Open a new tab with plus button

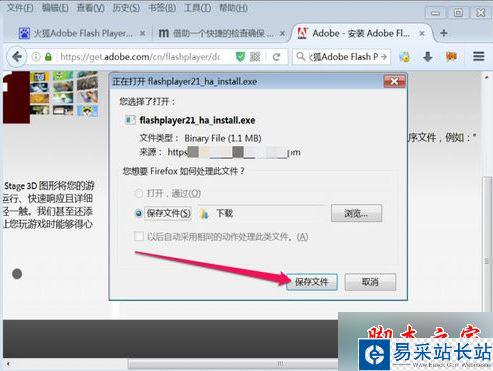(444, 33)
